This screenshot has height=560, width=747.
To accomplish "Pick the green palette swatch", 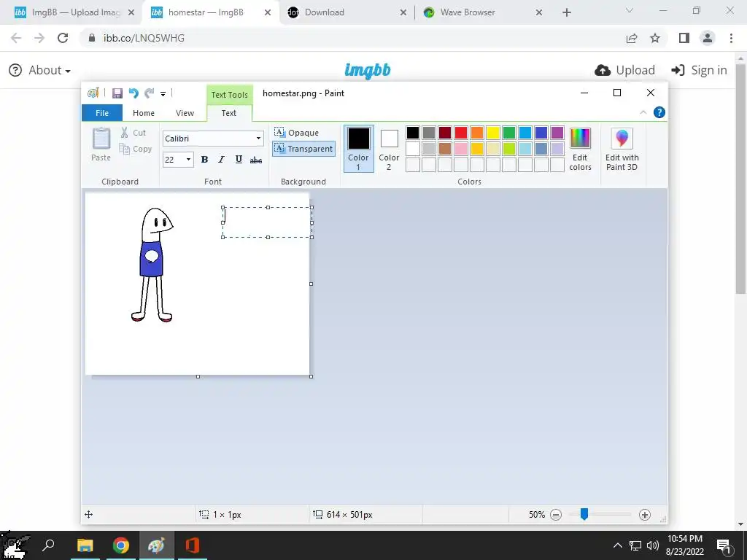I will [509, 133].
